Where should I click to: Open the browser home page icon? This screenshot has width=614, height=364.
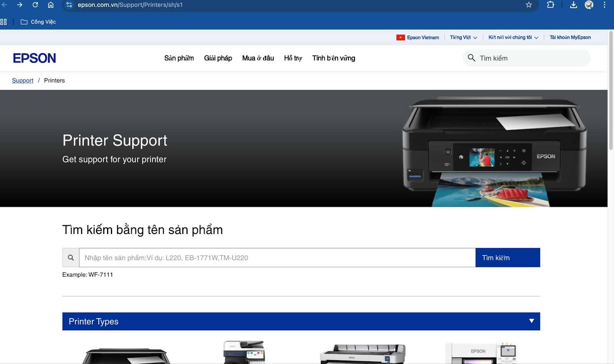point(51,5)
